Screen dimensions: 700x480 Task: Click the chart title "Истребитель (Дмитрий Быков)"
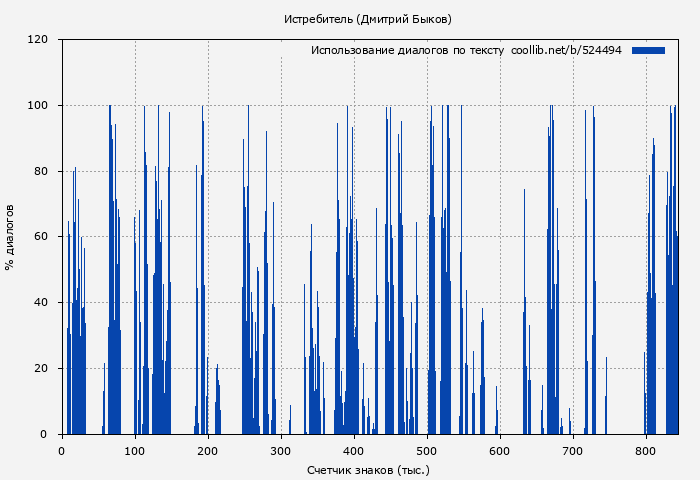pos(367,19)
